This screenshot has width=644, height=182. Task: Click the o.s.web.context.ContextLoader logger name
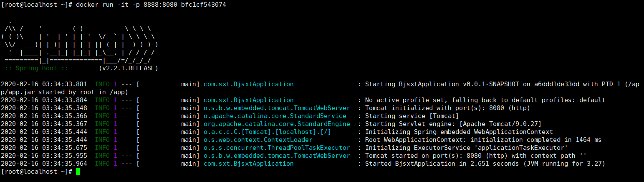[x=258, y=140]
